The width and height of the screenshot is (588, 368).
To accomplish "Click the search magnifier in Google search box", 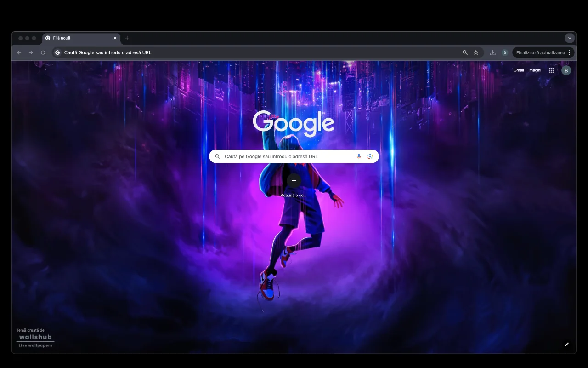I will 218,156.
